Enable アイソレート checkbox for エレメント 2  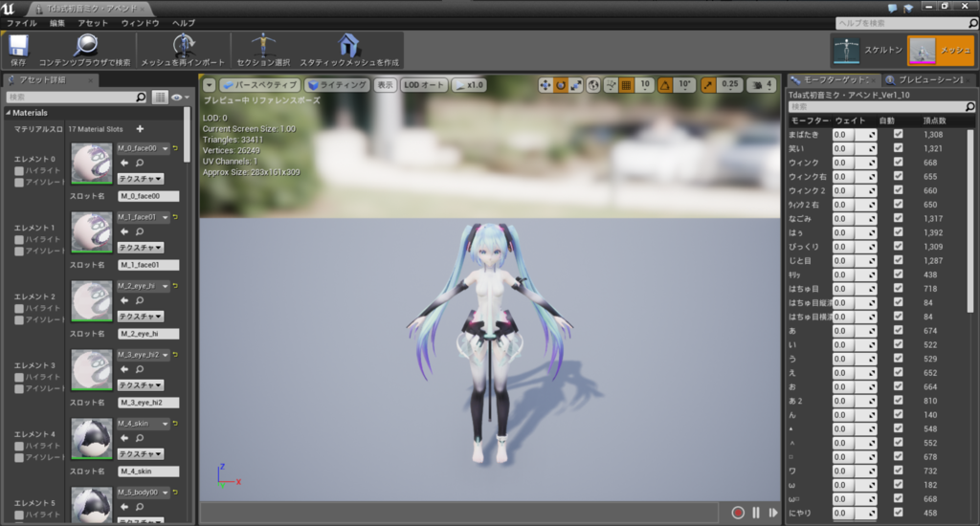(x=19, y=319)
